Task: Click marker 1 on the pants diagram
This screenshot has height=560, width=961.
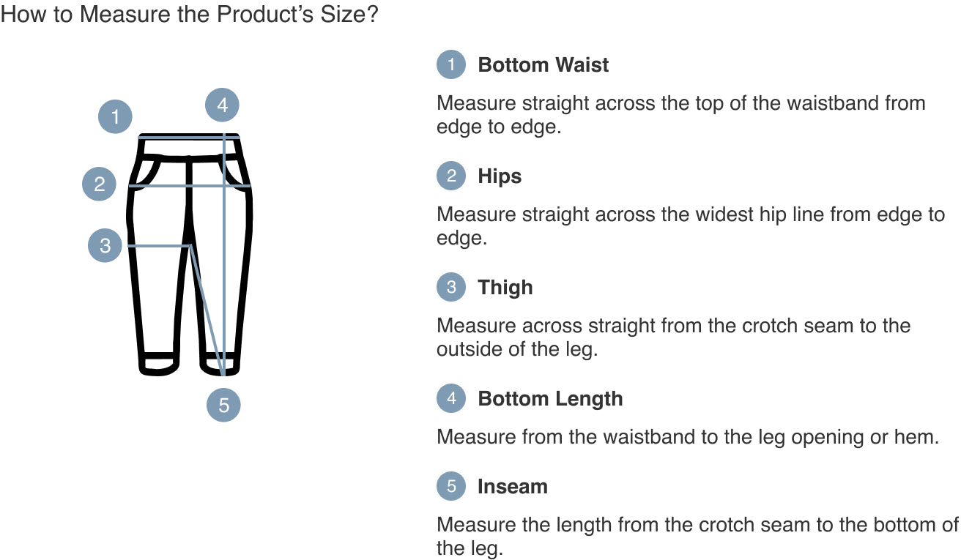Action: (x=115, y=116)
